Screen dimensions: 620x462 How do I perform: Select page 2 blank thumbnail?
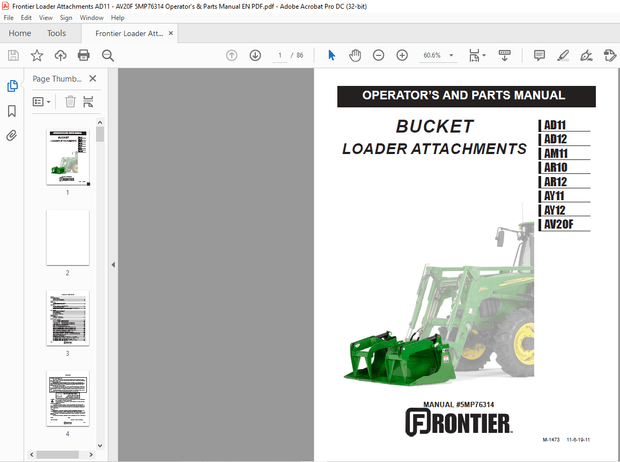pyautogui.click(x=68, y=237)
